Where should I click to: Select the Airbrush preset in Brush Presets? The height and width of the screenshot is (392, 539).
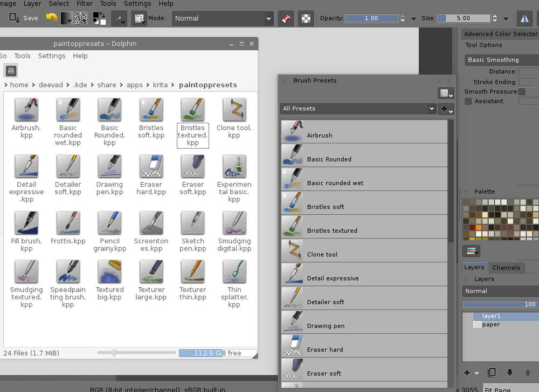(364, 131)
